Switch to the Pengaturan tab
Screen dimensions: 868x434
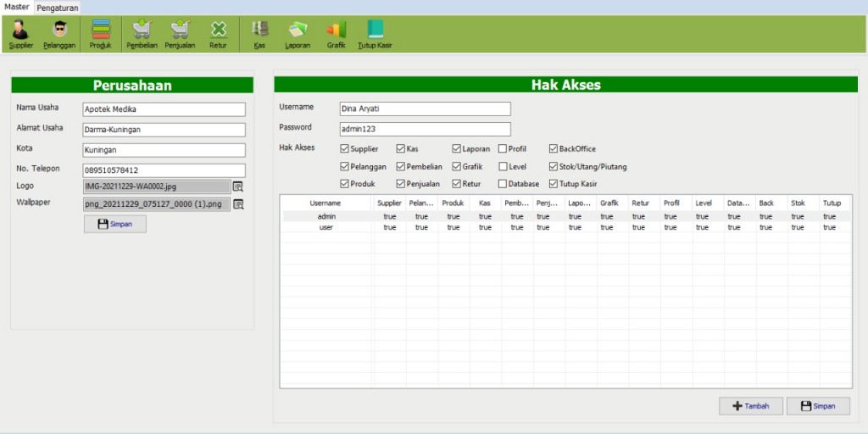(58, 8)
